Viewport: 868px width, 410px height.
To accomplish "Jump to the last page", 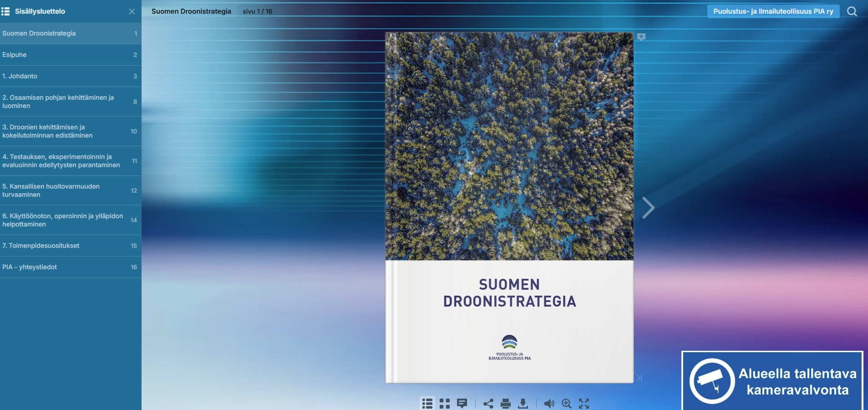I will (x=640, y=378).
